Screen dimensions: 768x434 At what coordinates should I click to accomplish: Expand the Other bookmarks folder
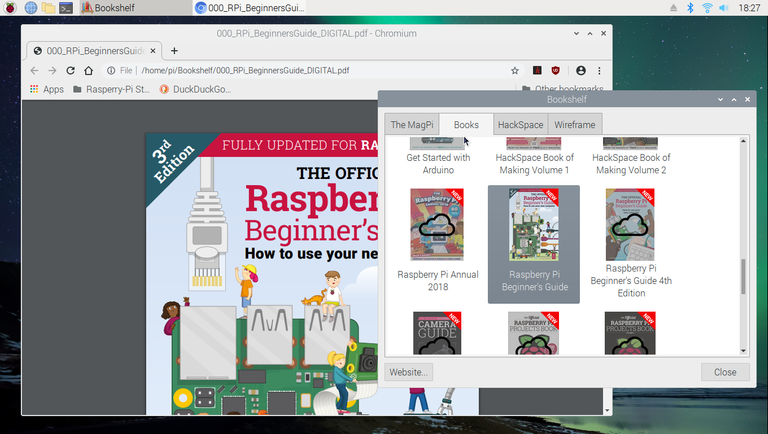[x=560, y=89]
